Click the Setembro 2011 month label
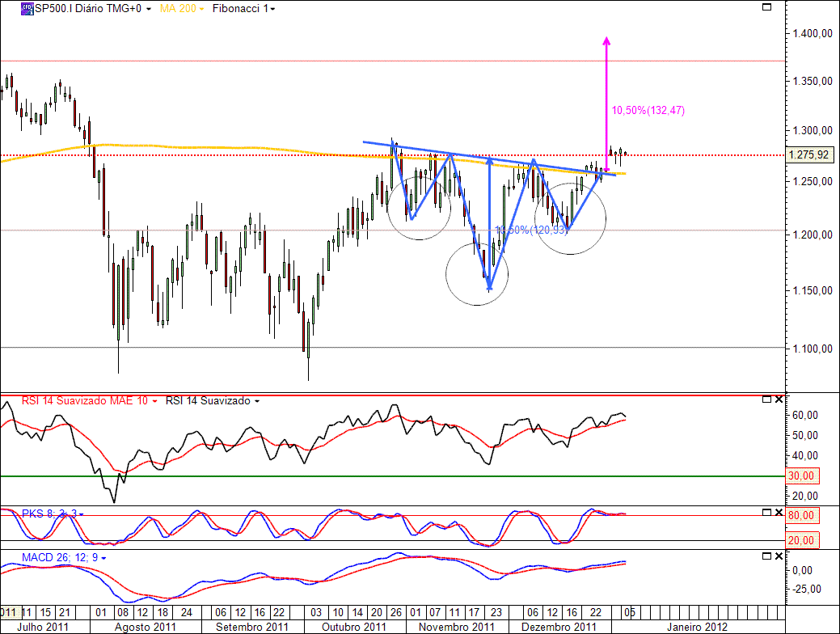The height and width of the screenshot is (634, 840). pyautogui.click(x=251, y=627)
